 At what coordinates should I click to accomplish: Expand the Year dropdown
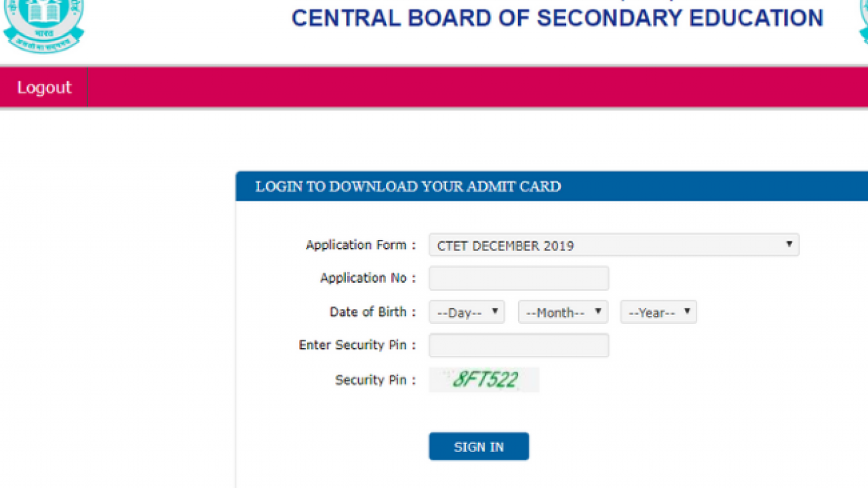[658, 312]
